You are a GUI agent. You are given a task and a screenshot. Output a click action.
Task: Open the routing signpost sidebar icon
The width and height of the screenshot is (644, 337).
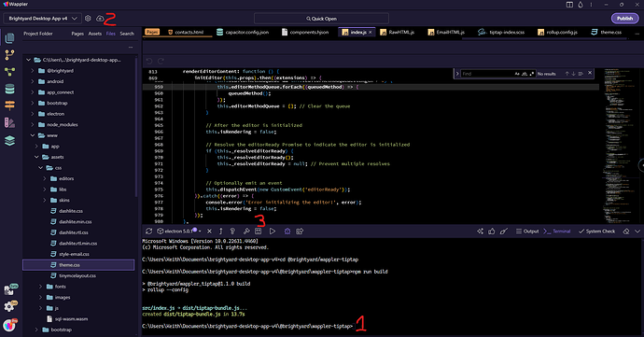pos(10,105)
